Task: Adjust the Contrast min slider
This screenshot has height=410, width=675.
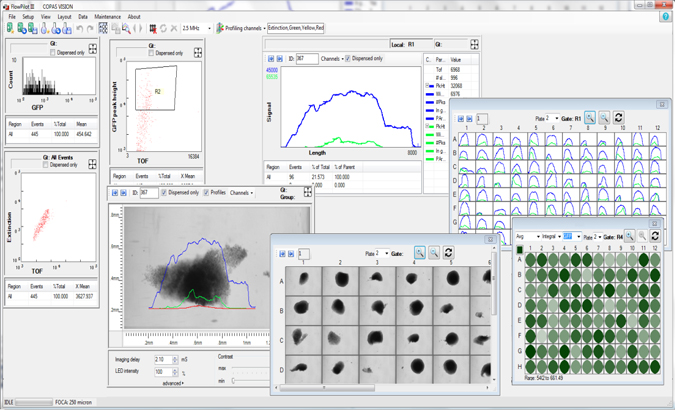Action: coord(234,381)
